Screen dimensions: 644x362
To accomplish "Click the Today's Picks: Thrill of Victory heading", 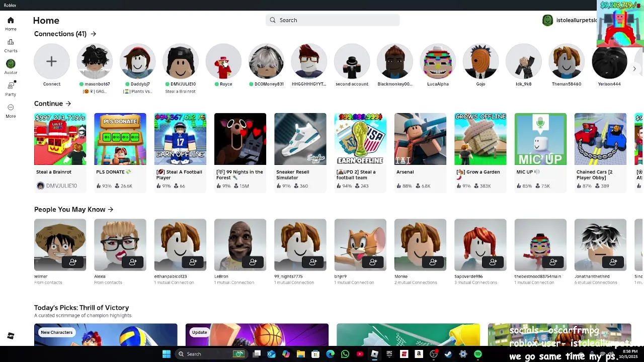I will (x=82, y=308).
